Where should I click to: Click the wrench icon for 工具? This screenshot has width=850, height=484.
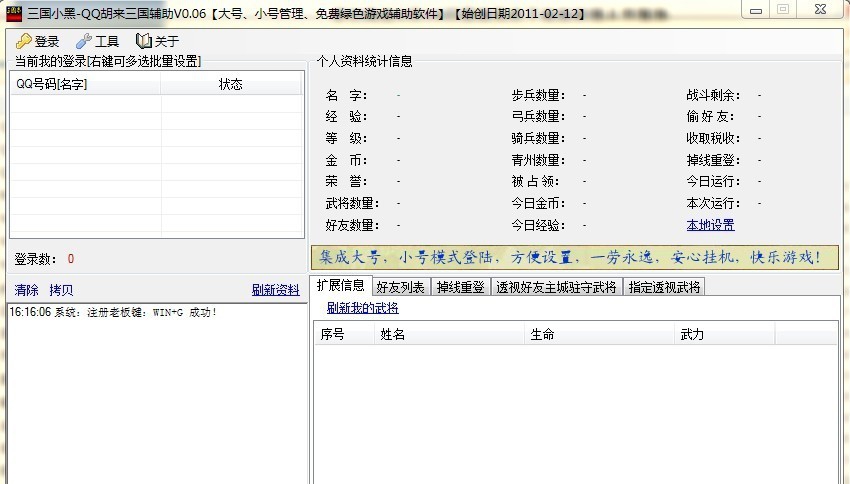pos(83,41)
